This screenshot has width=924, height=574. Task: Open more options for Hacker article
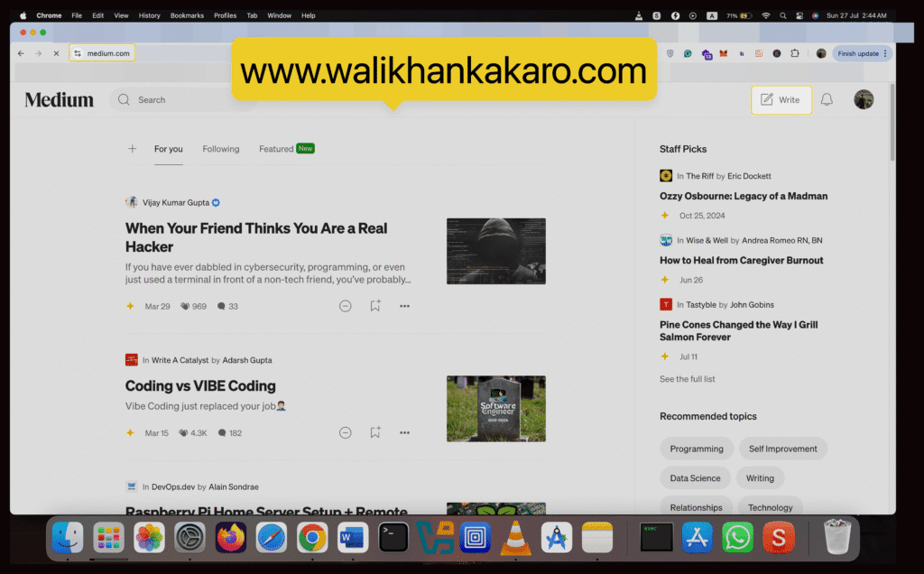click(x=404, y=306)
